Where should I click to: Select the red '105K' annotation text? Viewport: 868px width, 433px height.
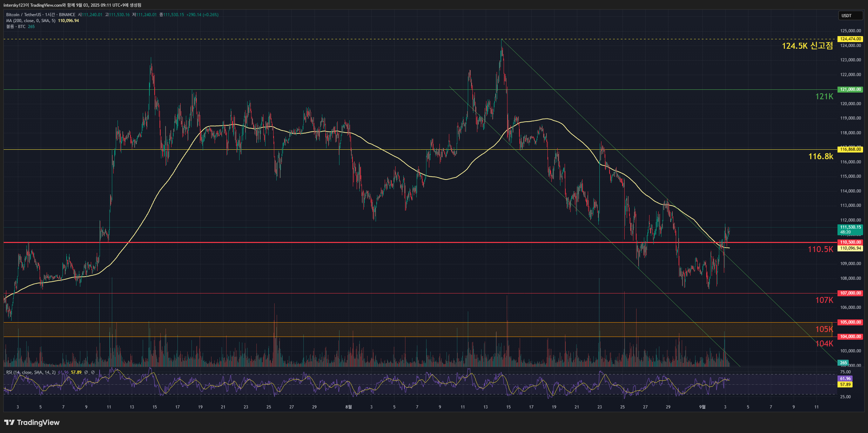point(824,329)
